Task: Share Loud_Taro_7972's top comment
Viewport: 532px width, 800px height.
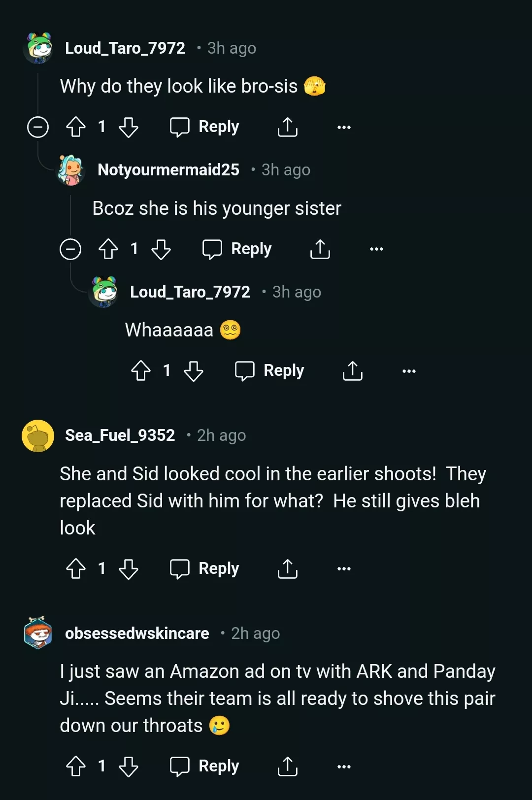Action: point(287,127)
